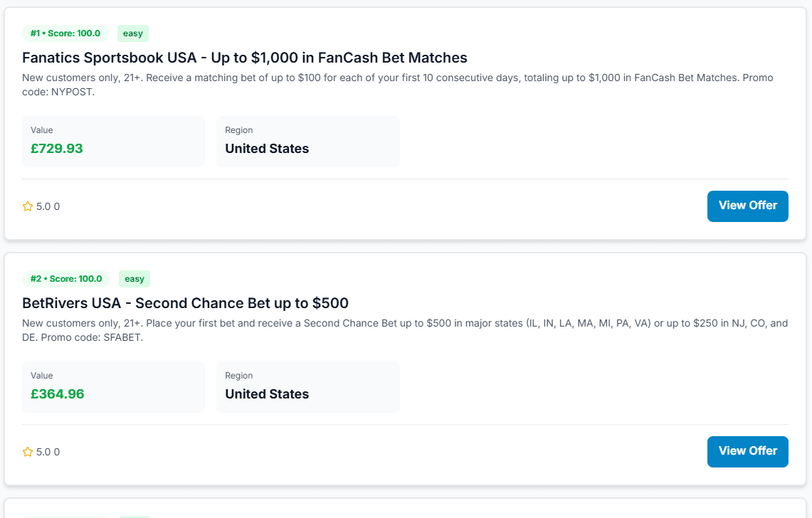Click 'View Offer' for the BetRivers deal
Screen dimensions: 812x518
coord(747,451)
